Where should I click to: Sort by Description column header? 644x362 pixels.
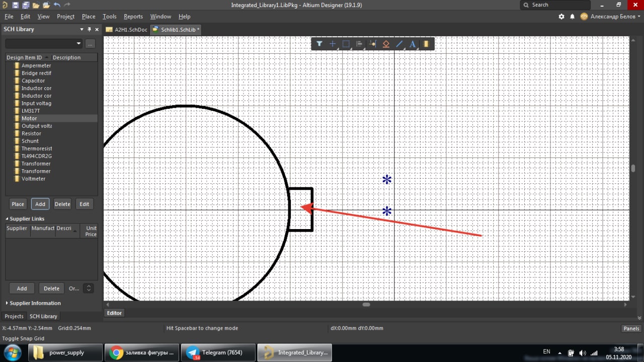[x=74, y=57]
